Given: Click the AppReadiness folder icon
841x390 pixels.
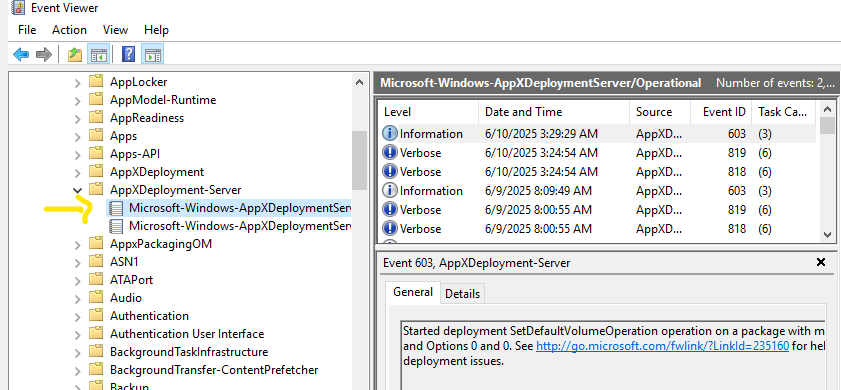Looking at the screenshot, I should 96,117.
